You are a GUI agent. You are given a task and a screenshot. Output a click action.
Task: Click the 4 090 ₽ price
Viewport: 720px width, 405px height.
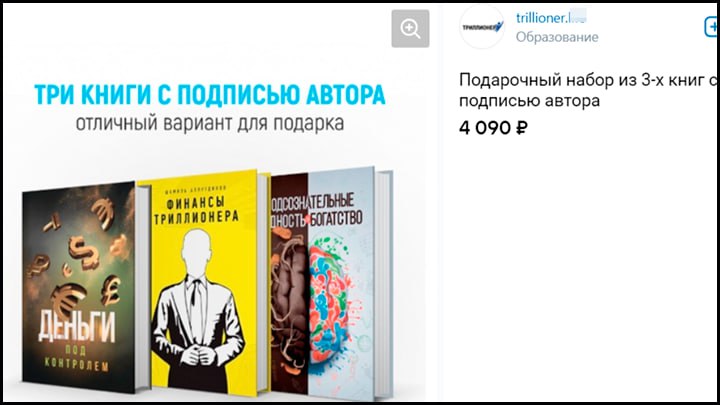(x=493, y=128)
